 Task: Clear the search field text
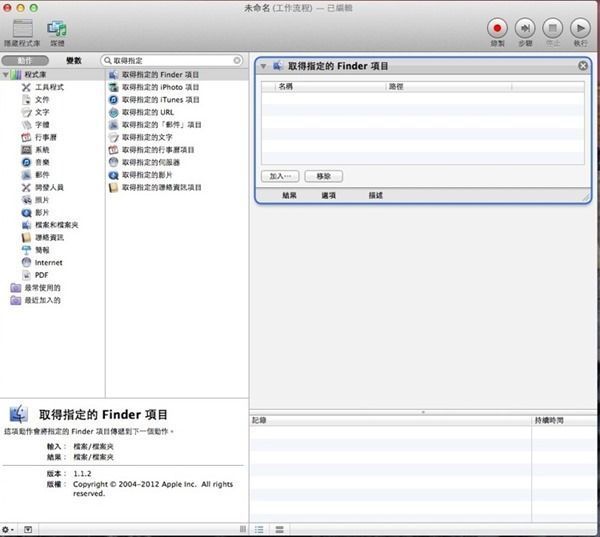click(237, 60)
